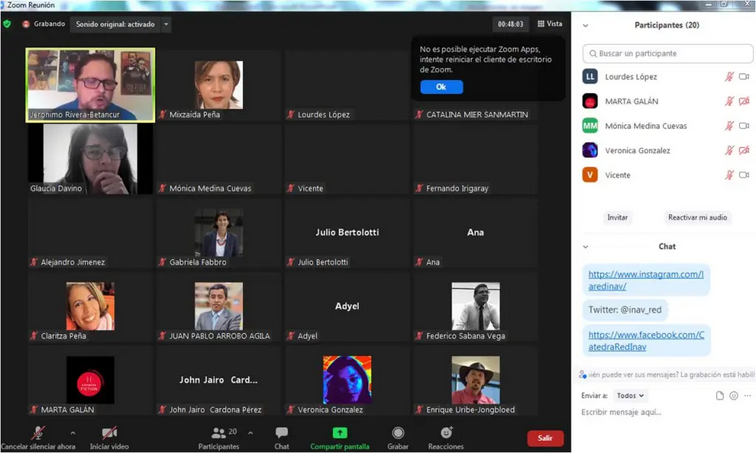Click camera-off icon for MARTA GALÁN
This screenshot has width=756, height=453.
click(x=744, y=101)
